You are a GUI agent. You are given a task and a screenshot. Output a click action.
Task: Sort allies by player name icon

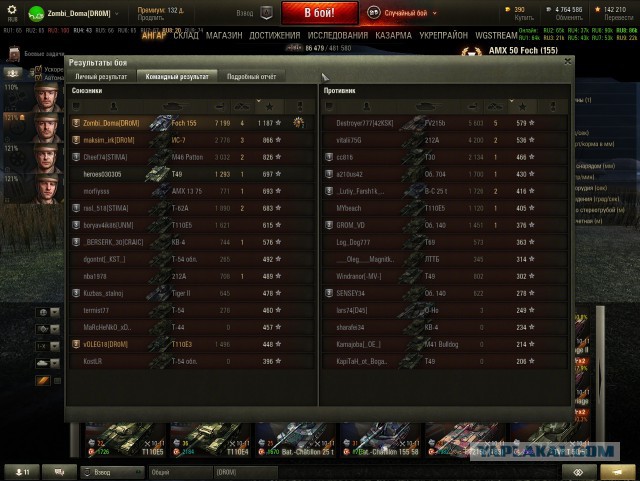[114, 107]
